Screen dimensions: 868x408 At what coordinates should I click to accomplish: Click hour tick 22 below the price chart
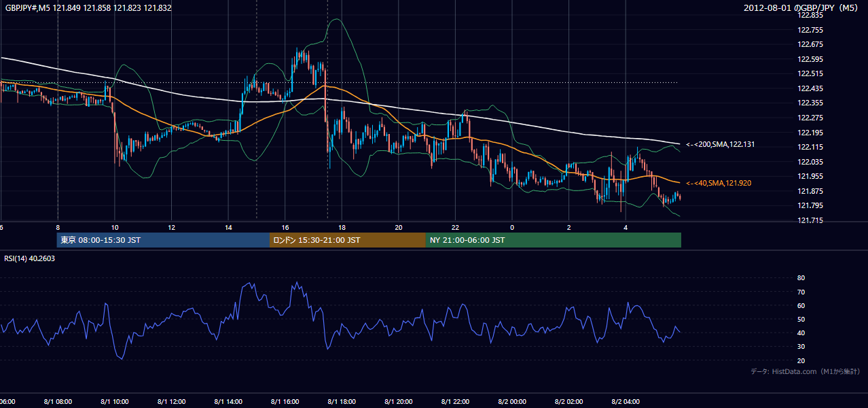[455, 228]
